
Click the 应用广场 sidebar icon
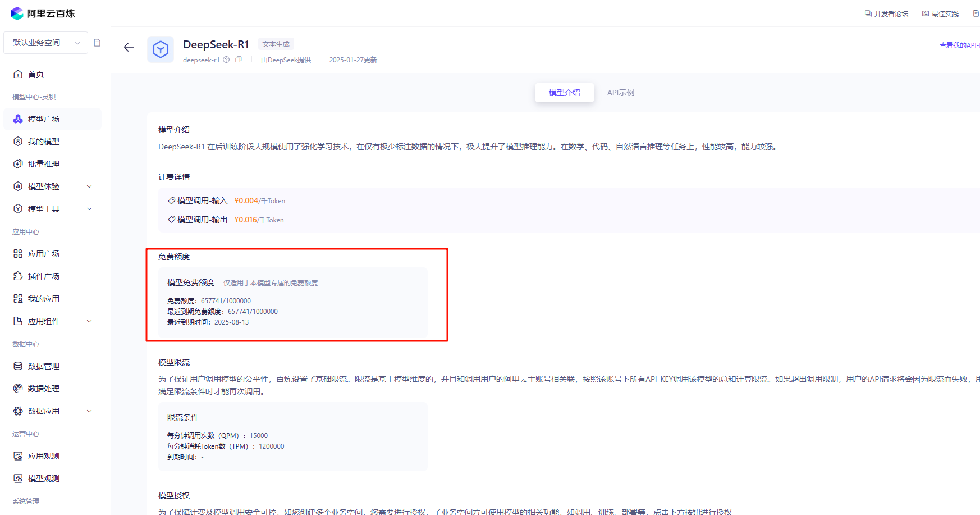(x=18, y=254)
